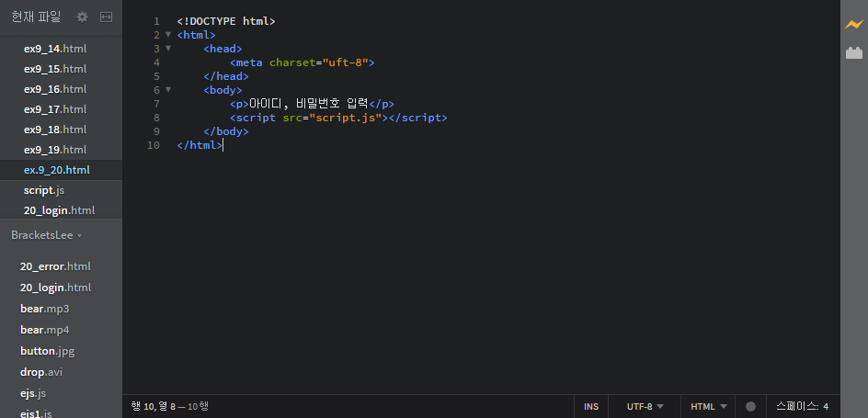
Task: Click the charset attribute value "uft-8"
Action: [x=346, y=62]
